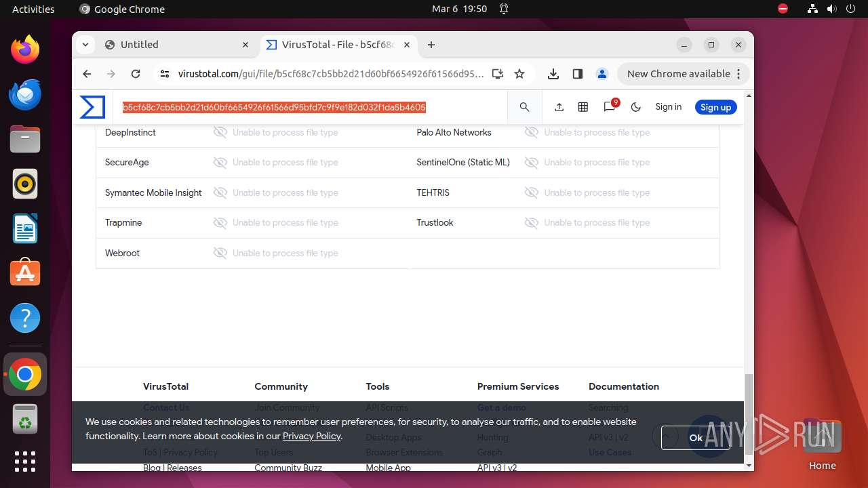This screenshot has width=868, height=488.
Task: Toggle Chrome side panel icon
Action: (x=578, y=74)
